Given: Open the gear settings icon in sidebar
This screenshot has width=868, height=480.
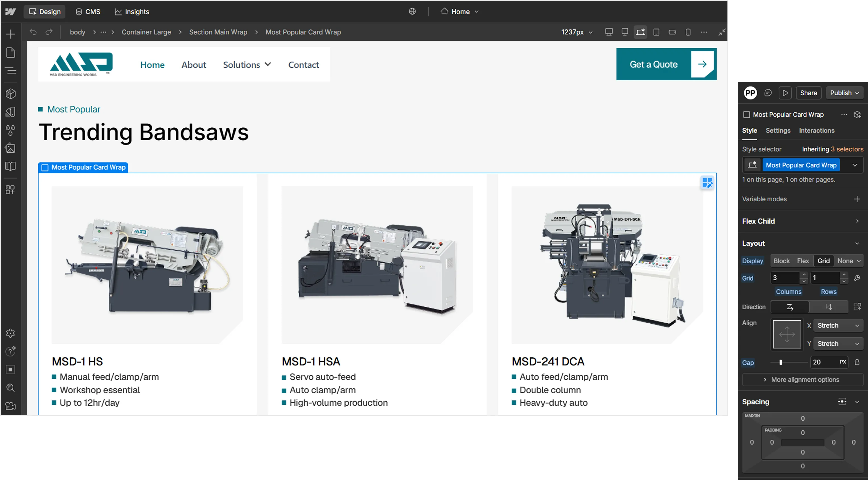Looking at the screenshot, I should [11, 333].
